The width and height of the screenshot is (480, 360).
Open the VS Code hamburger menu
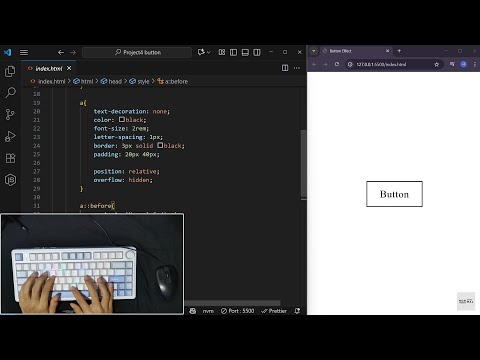click(24, 52)
